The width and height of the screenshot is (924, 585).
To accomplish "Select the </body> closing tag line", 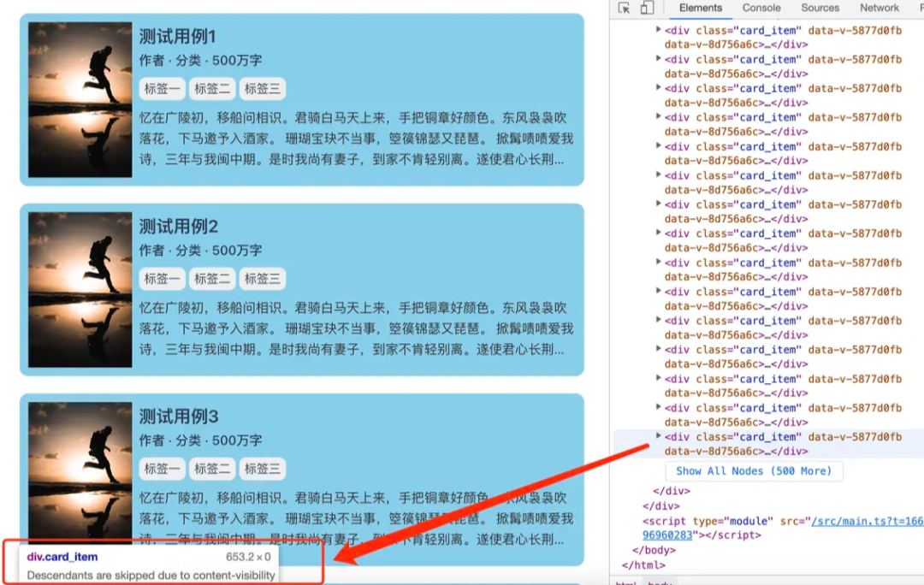I will click(x=654, y=550).
